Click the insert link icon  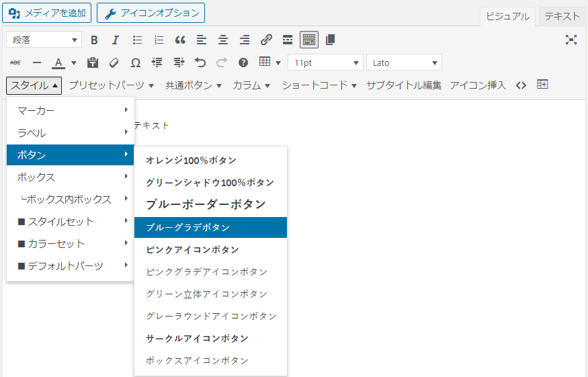266,40
